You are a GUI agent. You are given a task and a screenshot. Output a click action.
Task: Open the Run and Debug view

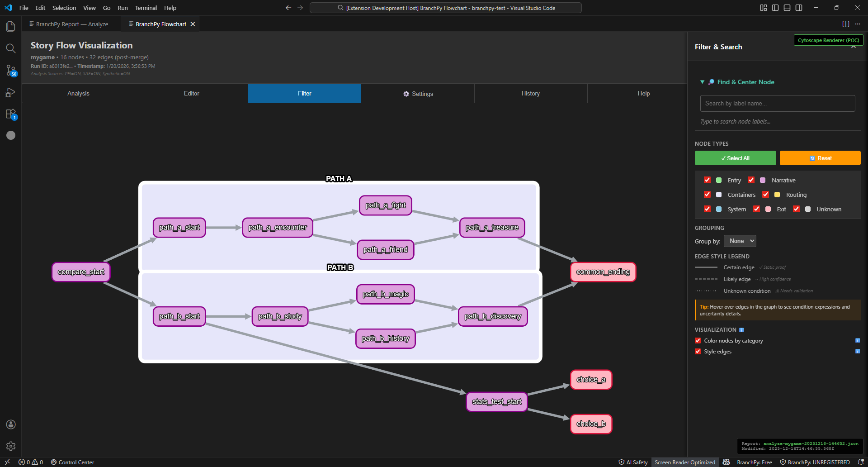[11, 92]
